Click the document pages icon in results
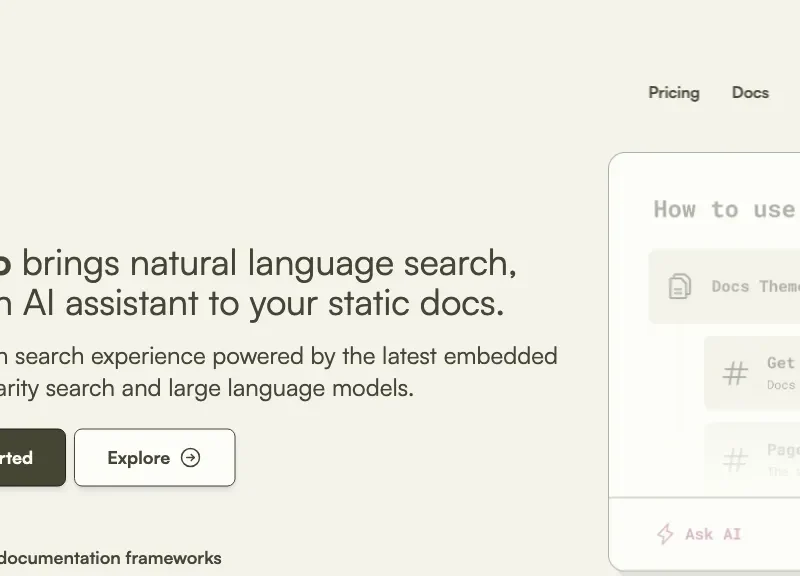800x576 pixels. (680, 286)
